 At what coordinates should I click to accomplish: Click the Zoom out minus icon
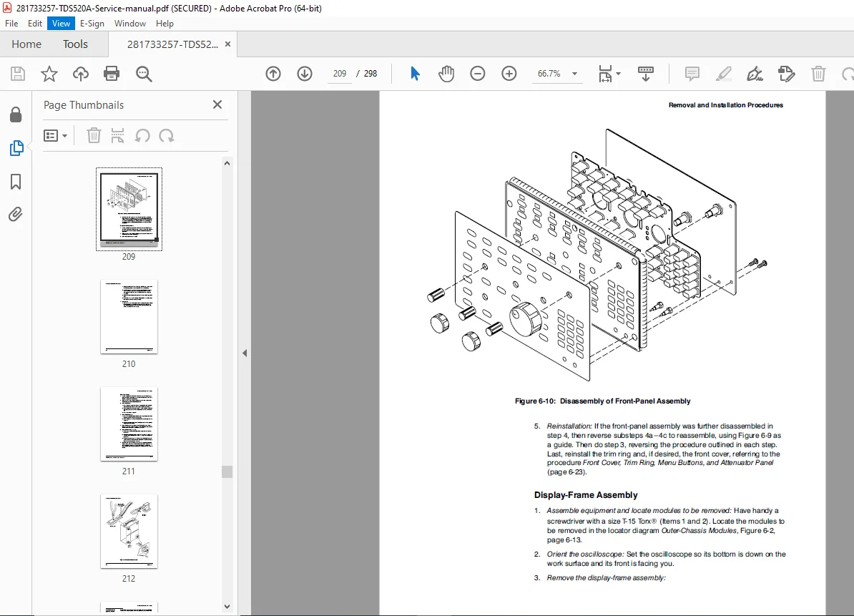tap(478, 74)
